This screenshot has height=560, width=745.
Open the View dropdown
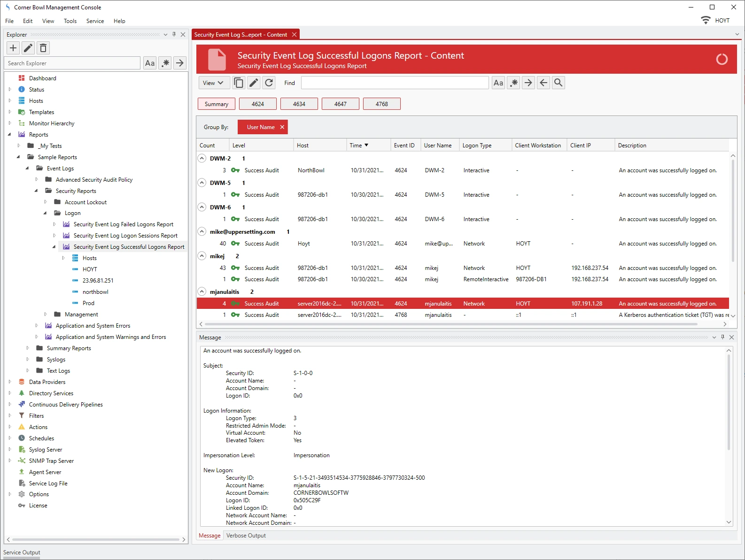click(x=214, y=83)
